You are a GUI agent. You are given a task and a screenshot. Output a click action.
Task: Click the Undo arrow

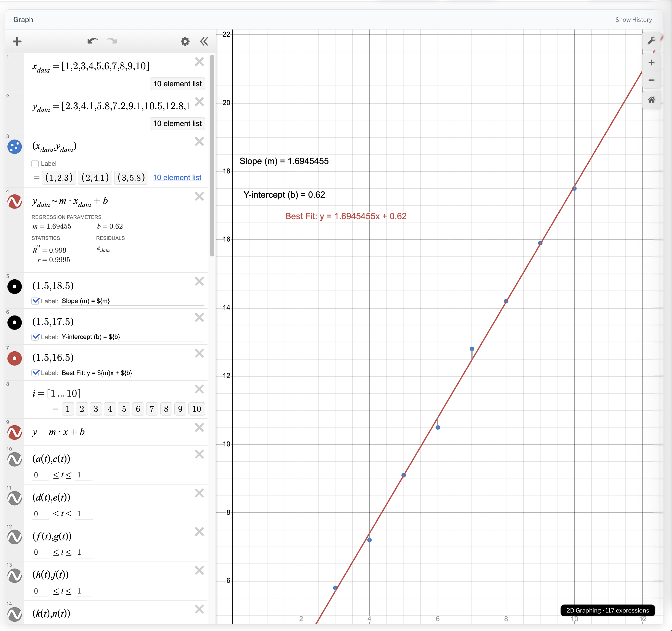pyautogui.click(x=92, y=41)
